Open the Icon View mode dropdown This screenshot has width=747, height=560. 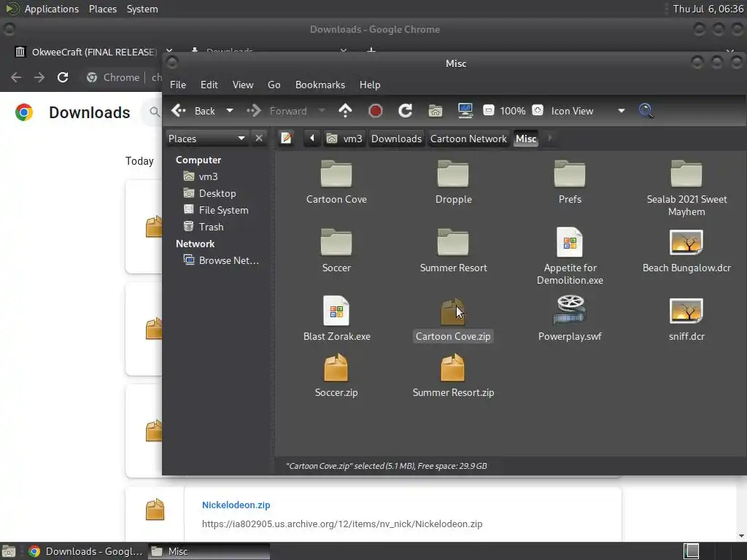click(588, 111)
